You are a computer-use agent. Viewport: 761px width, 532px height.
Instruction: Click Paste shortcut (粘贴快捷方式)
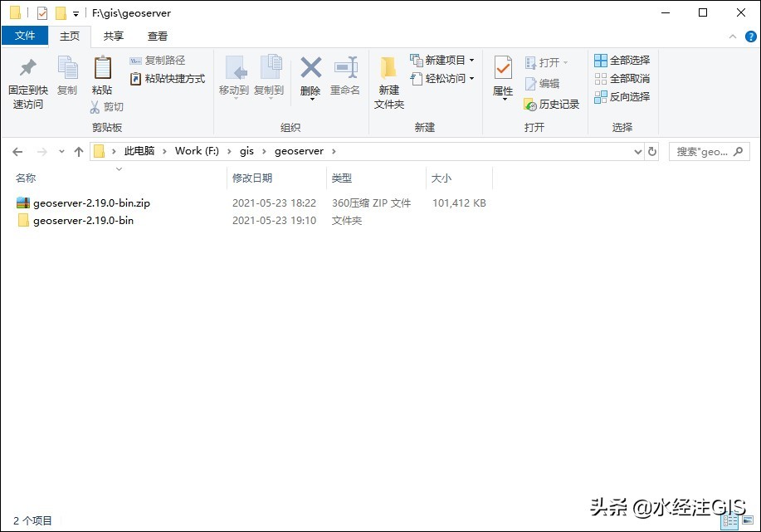[x=168, y=79]
